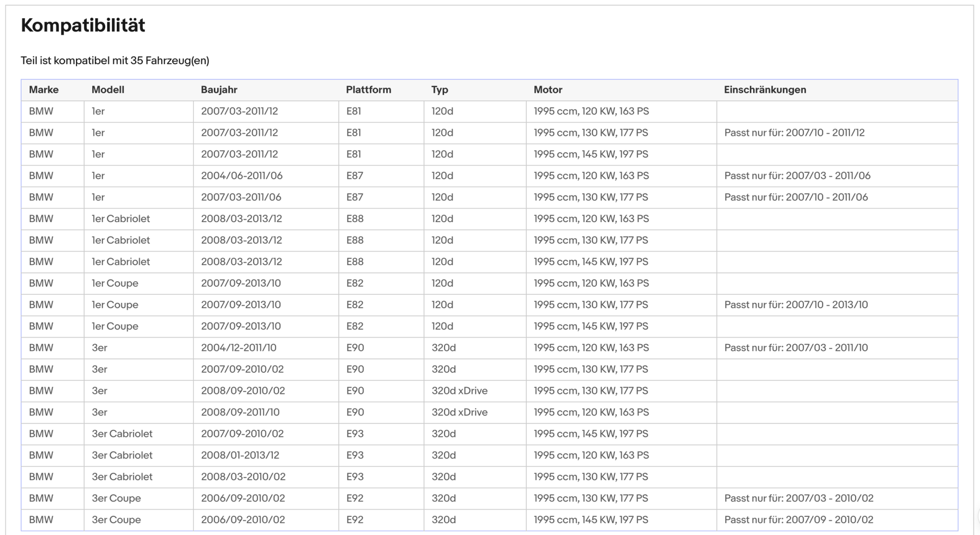The image size is (980, 535).
Task: Click the Motor column header
Action: click(548, 90)
